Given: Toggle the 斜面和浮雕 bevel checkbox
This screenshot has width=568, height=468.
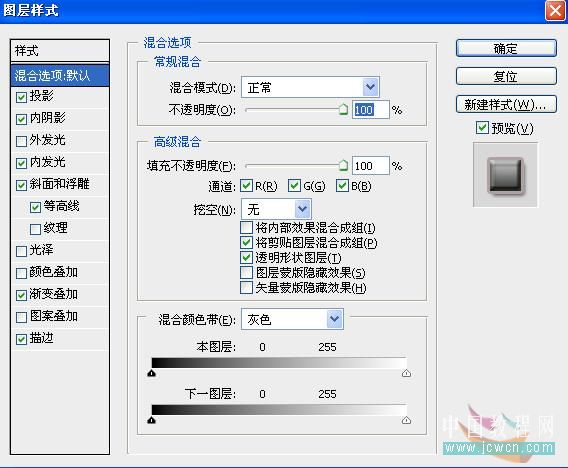Looking at the screenshot, I should point(21,185).
